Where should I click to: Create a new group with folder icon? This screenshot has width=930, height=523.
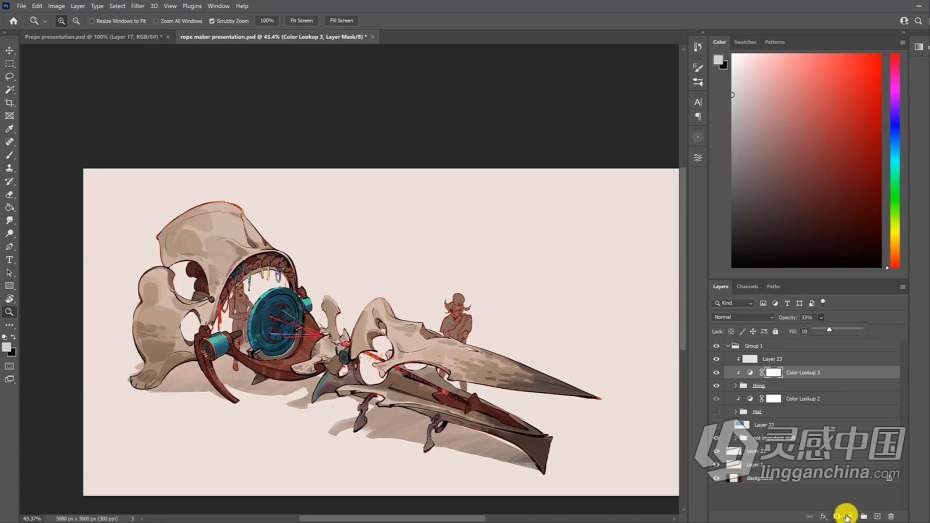point(863,516)
